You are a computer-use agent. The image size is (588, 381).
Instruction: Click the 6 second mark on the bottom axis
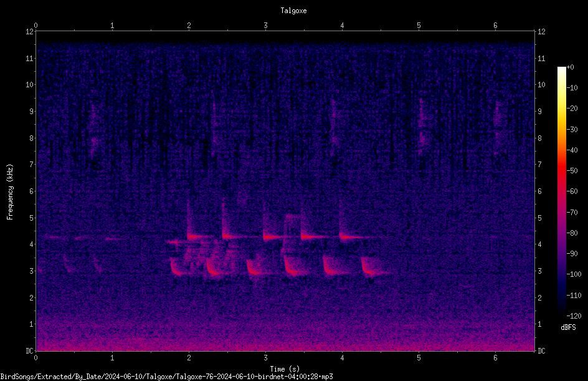coord(495,358)
